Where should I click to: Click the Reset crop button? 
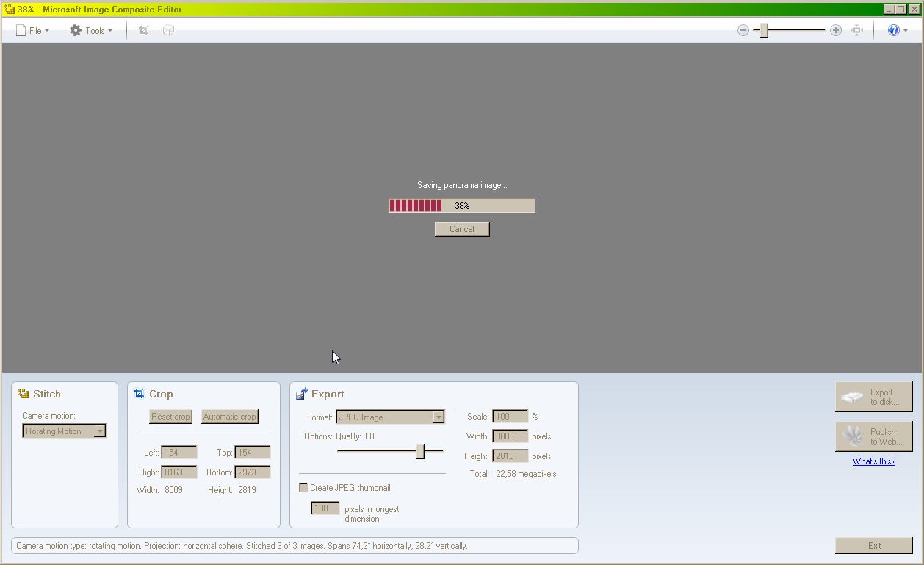coord(170,417)
